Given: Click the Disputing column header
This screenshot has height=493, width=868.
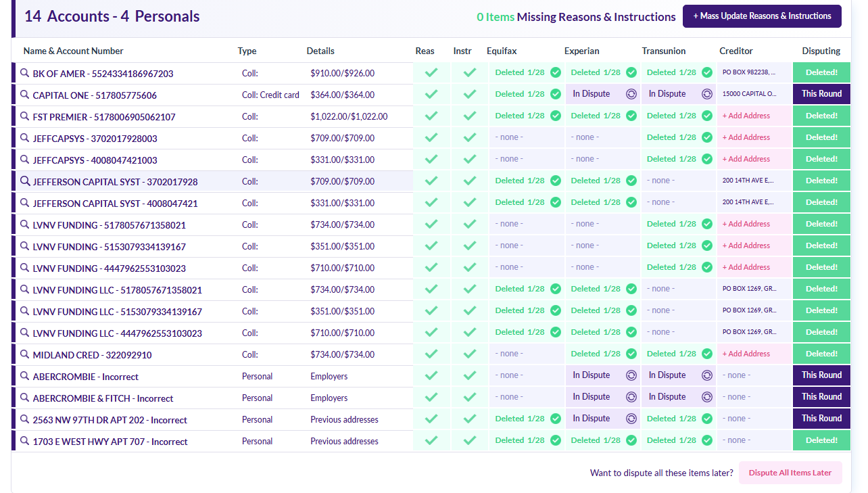Looking at the screenshot, I should coord(821,51).
